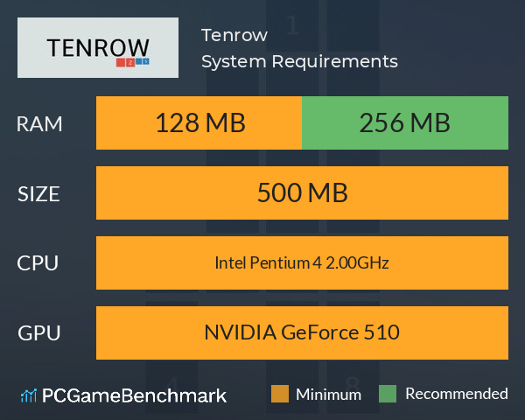Screen dimensions: 525x420
Task: Click the RAM row label
Action: (x=39, y=124)
